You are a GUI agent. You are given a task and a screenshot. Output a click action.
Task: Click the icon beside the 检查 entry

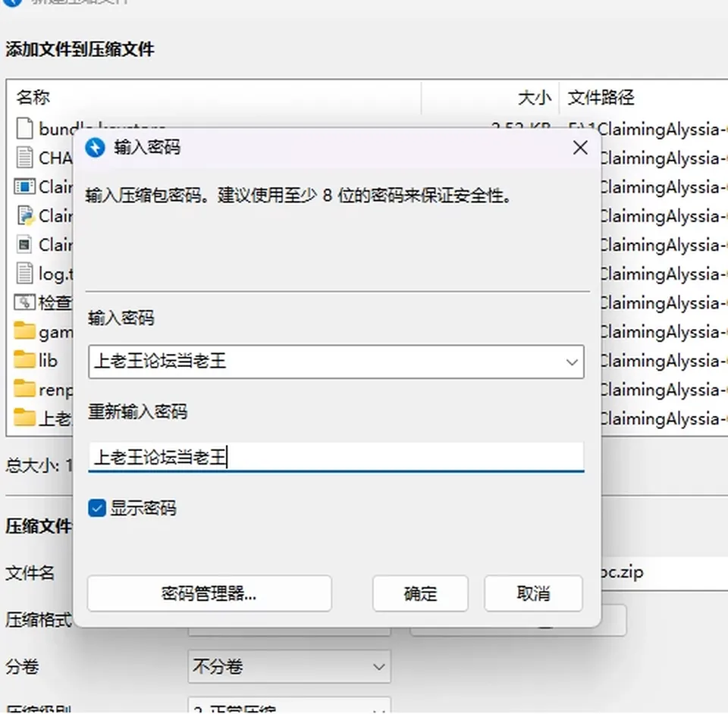pyautogui.click(x=24, y=302)
